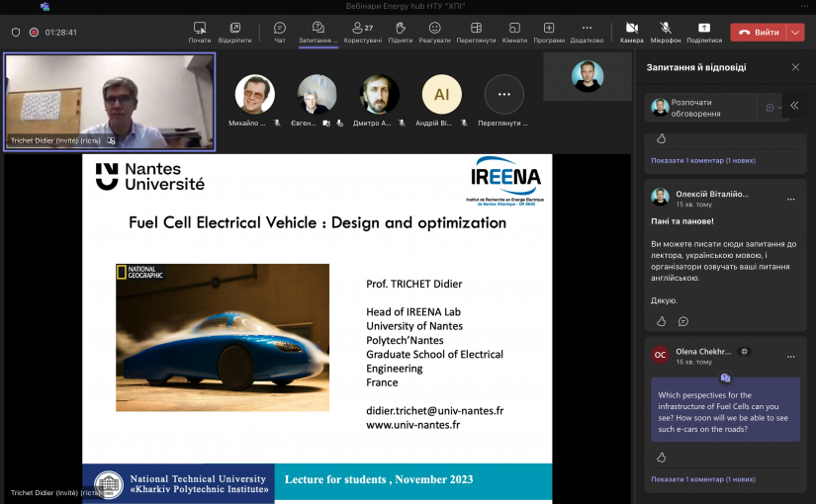Viewport: 816px width, 504px height.
Task: Like Olena Chekhr's fuel cell question
Action: [661, 458]
